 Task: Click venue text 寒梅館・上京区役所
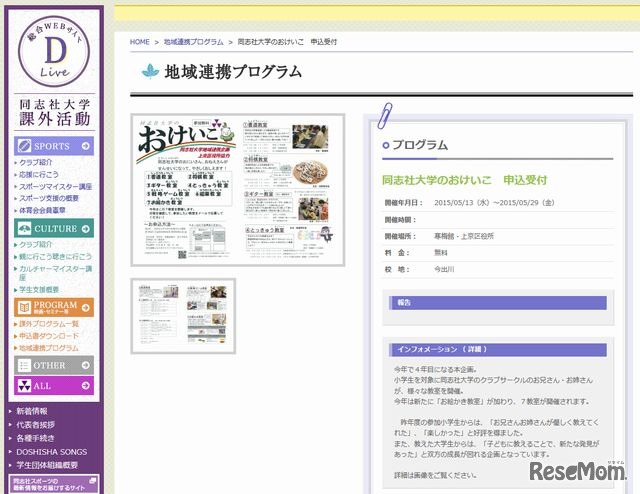[x=464, y=236]
